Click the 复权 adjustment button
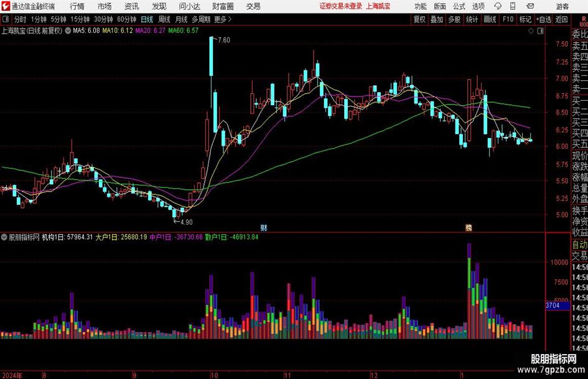The image size is (588, 379). [x=419, y=19]
